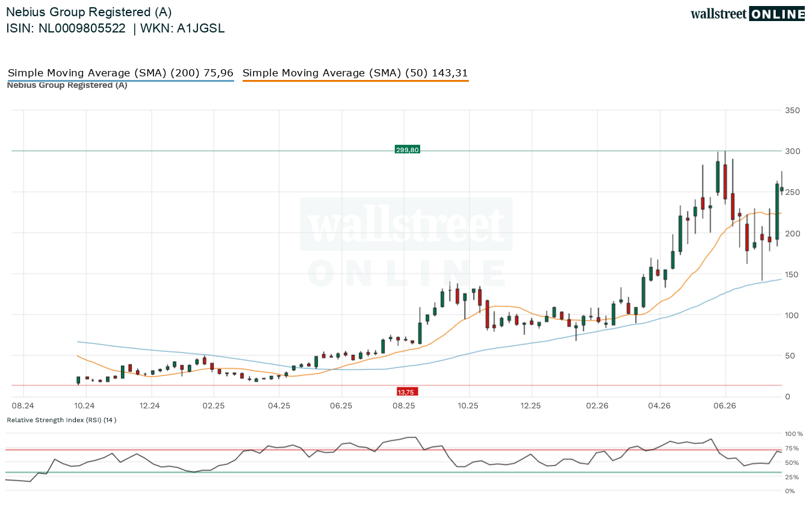Image resolution: width=812 pixels, height=507 pixels.
Task: Click the 100 price axis label
Action: [792, 315]
